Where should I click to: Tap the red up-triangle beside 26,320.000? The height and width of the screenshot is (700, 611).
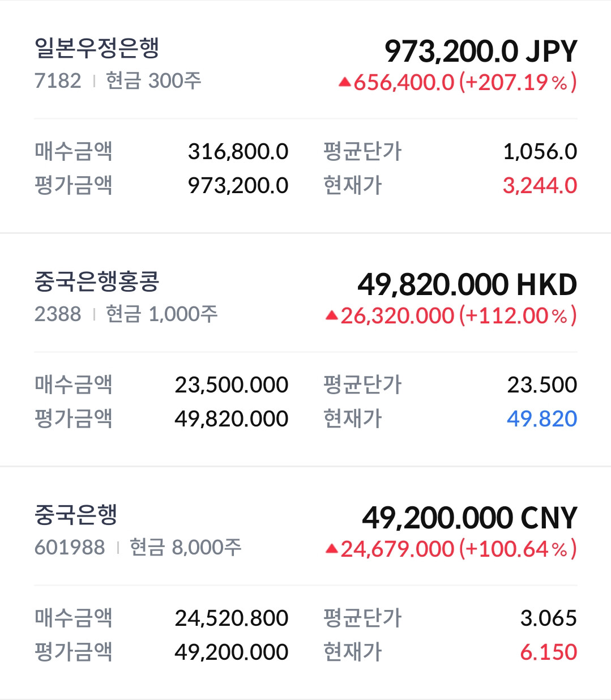point(332,316)
